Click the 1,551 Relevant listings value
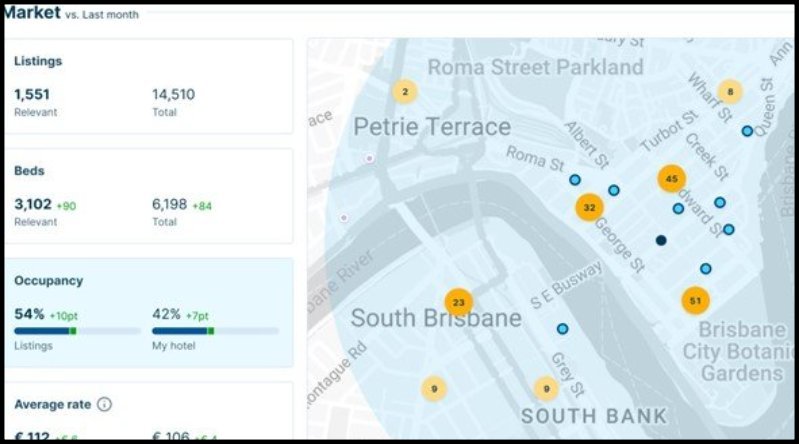Image resolution: width=799 pixels, height=444 pixels. coord(32,94)
